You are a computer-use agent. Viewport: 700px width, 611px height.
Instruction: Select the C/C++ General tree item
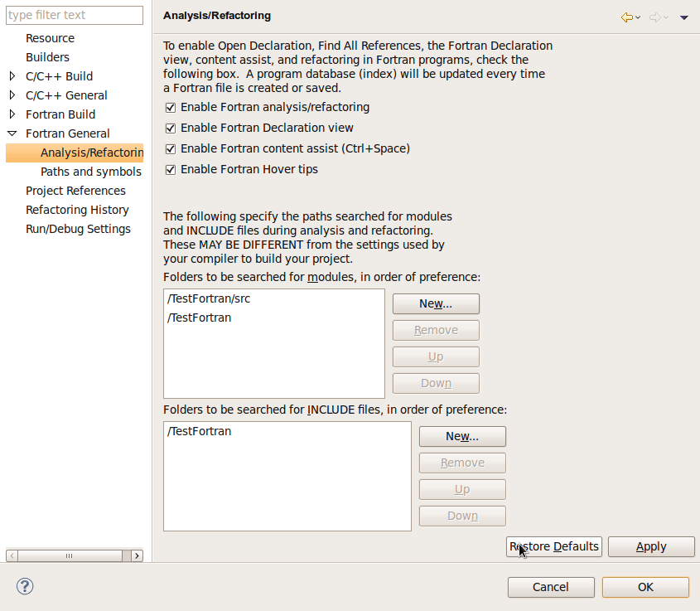pyautogui.click(x=66, y=95)
